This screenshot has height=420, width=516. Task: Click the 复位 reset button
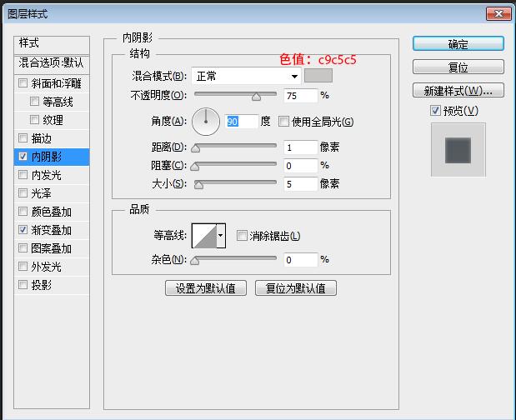(458, 67)
